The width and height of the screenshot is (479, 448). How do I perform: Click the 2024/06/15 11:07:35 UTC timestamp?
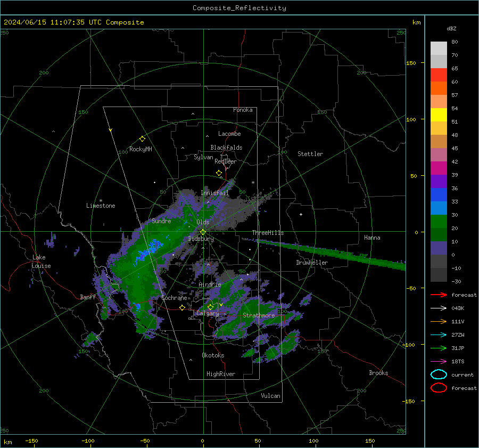pyautogui.click(x=53, y=22)
